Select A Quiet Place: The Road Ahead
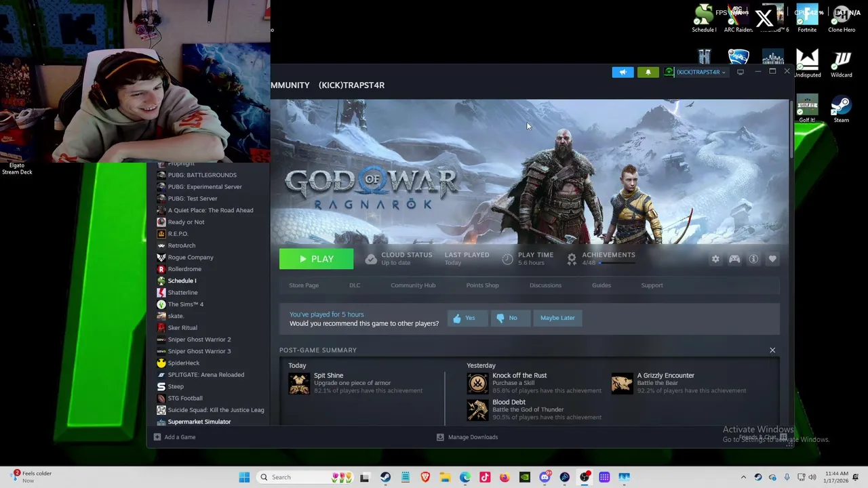The height and width of the screenshot is (488, 868). (210, 210)
